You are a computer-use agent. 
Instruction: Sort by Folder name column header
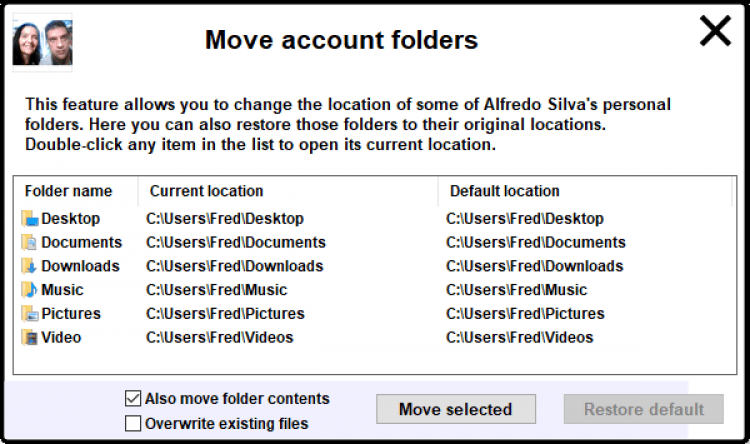click(68, 191)
